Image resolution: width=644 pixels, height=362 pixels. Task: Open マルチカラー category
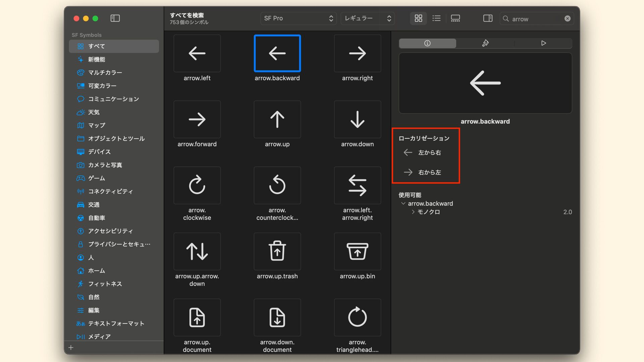click(114, 73)
